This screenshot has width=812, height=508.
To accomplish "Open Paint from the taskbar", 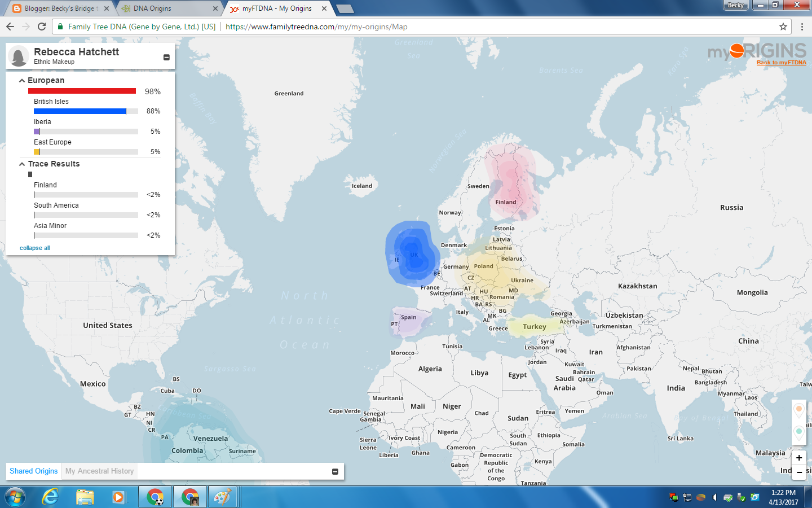I will click(x=223, y=497).
